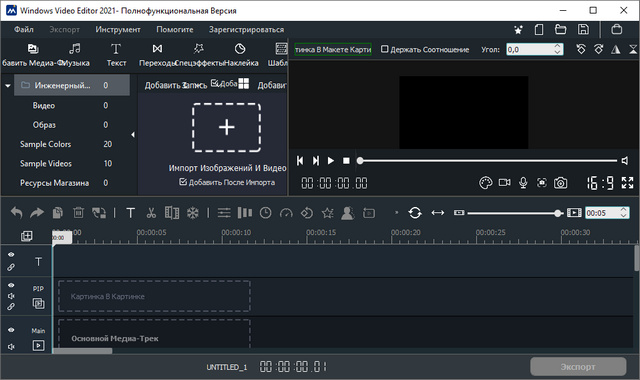The width and height of the screenshot is (640, 380).
Task: Click the speedometer speed icon
Action: 286,213
